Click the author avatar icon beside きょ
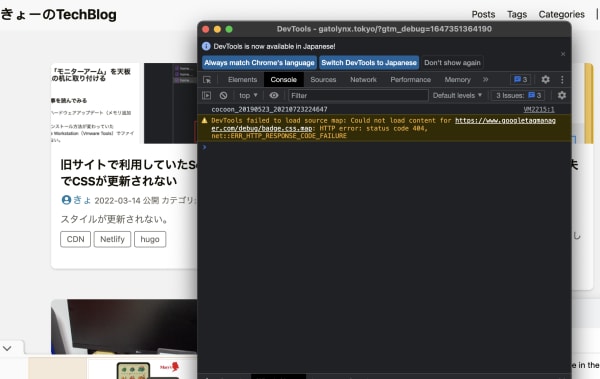 coord(66,200)
